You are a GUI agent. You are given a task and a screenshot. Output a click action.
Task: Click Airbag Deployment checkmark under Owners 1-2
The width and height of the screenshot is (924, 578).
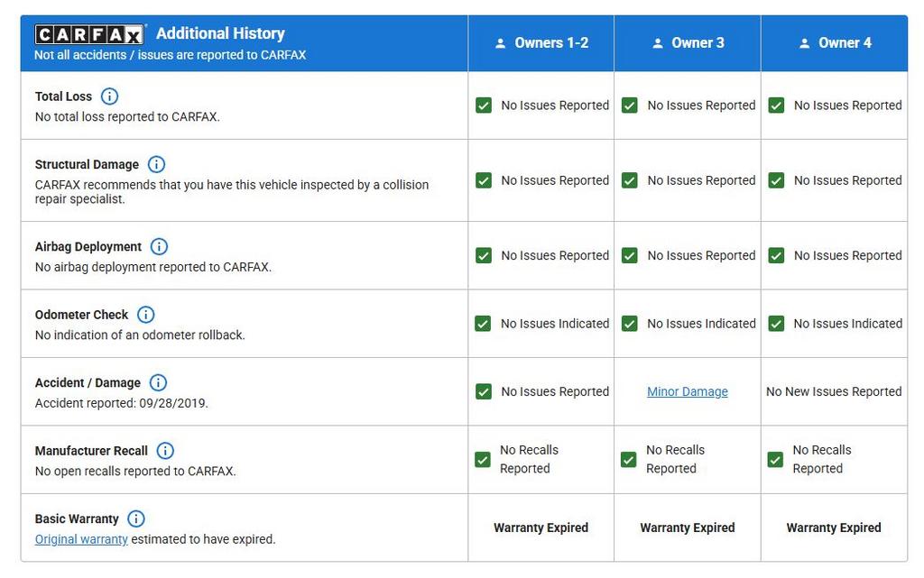click(x=484, y=255)
